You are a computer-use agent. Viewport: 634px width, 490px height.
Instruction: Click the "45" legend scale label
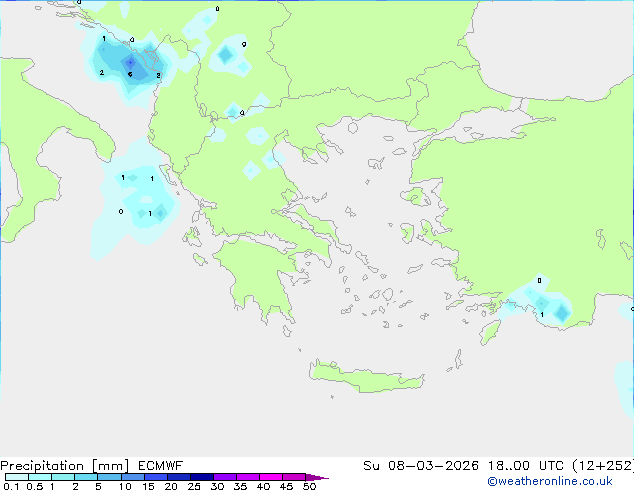tap(286, 486)
